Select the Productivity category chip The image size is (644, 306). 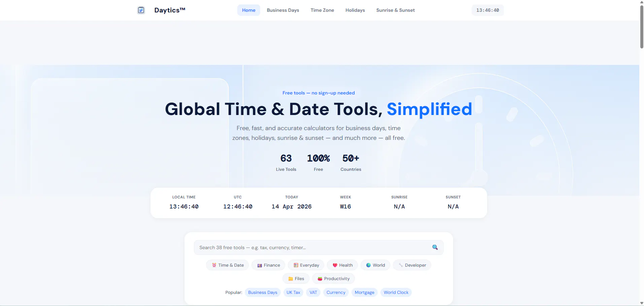(333, 278)
